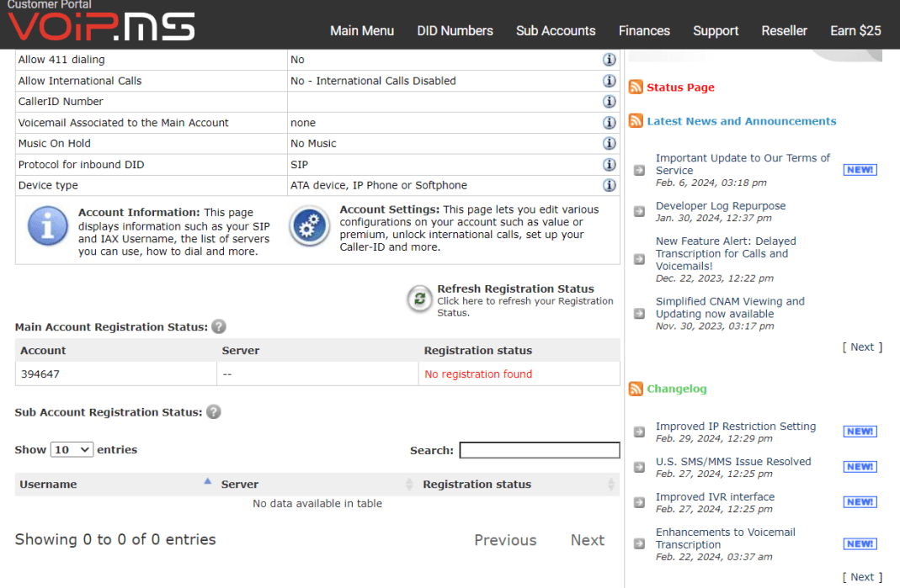
Task: Click Next under Latest News and Announcements
Action: 861,347
